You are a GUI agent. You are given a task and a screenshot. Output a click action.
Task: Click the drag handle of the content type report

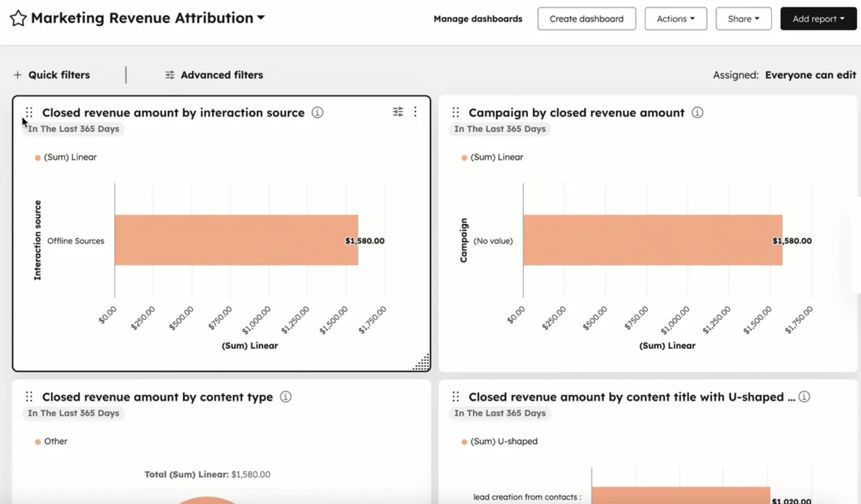click(29, 396)
